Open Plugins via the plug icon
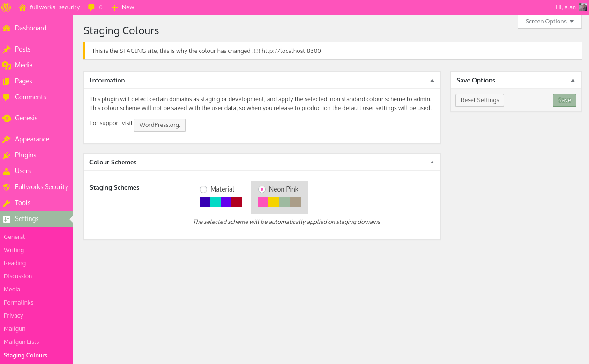589x364 pixels. [7, 155]
